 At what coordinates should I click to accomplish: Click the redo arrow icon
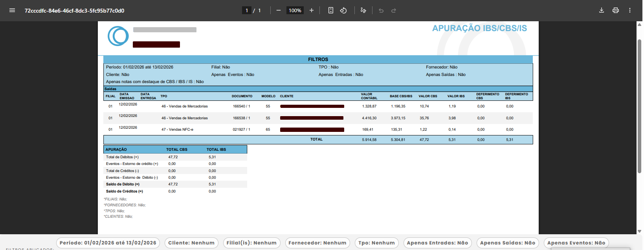394,11
